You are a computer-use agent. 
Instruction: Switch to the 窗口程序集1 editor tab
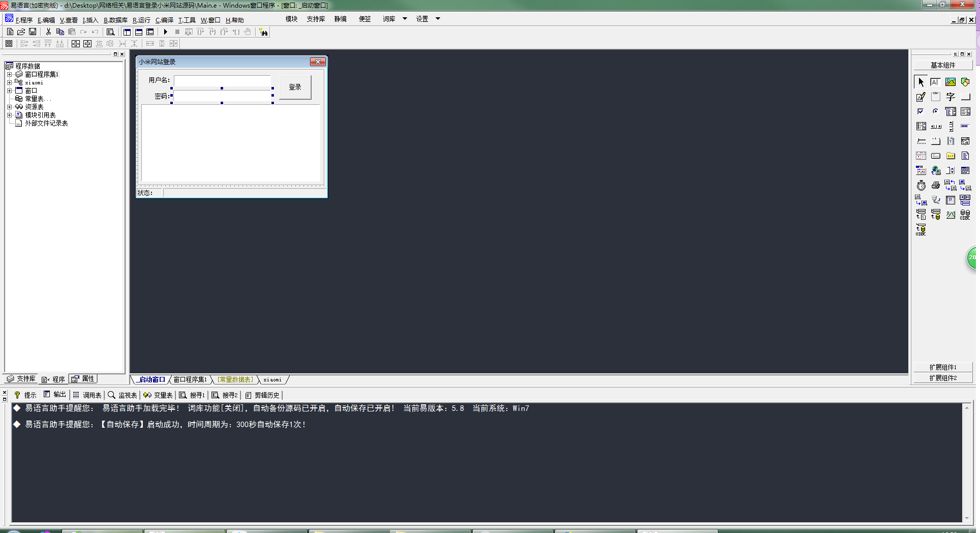pos(190,379)
